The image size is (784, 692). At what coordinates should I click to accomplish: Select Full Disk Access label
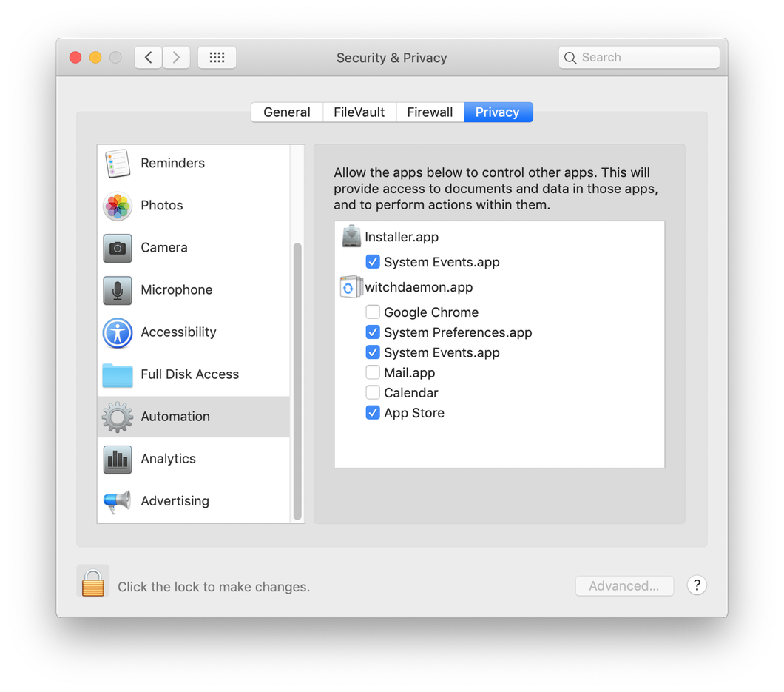(190, 374)
